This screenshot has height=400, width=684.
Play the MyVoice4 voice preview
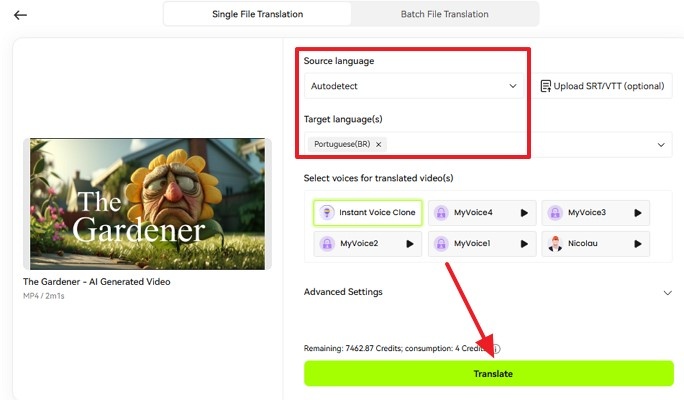(524, 213)
